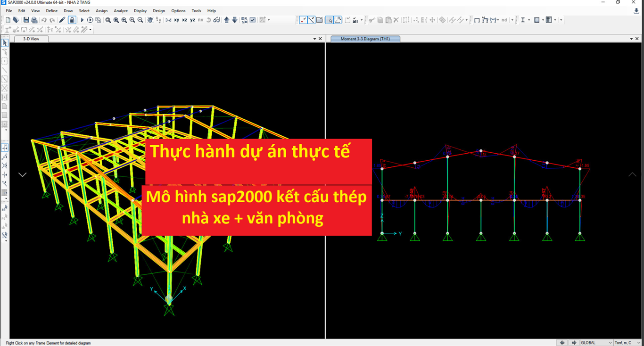Expand the steel design I-beam dropdown arrow
The image size is (644, 346).
click(529, 20)
